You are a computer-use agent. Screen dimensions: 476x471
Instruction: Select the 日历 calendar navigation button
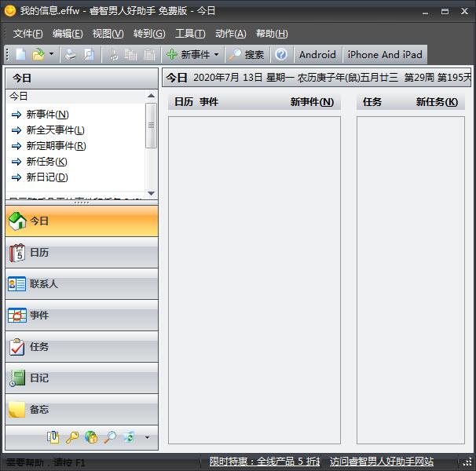[x=82, y=253]
